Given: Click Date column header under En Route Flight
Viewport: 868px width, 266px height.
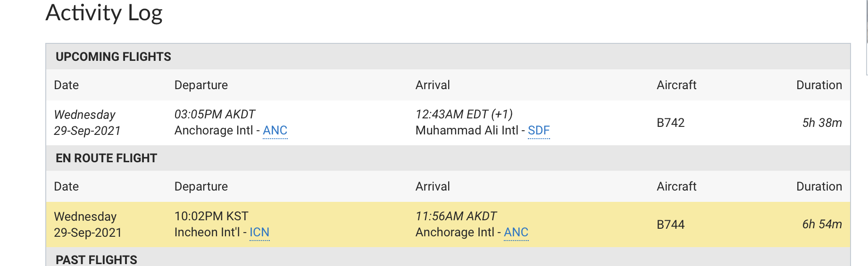Looking at the screenshot, I should coord(67,186).
